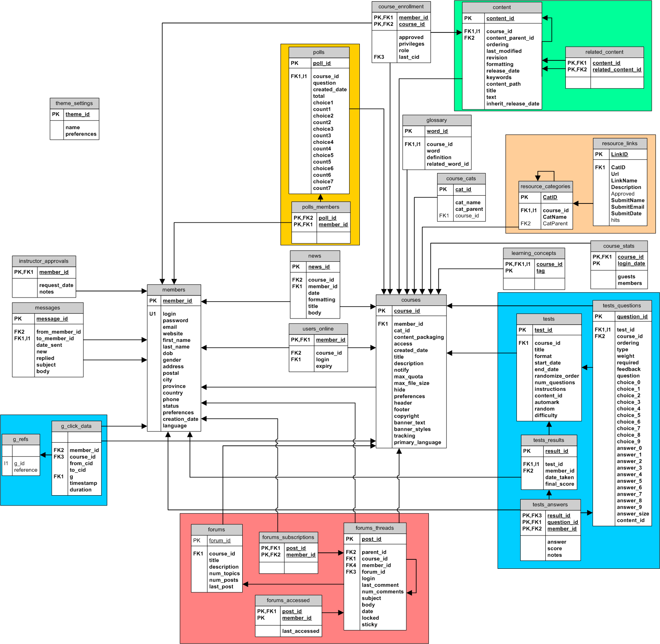The height and width of the screenshot is (644, 660).
Task: Select content_packaging field in courses
Action: pyautogui.click(x=419, y=337)
